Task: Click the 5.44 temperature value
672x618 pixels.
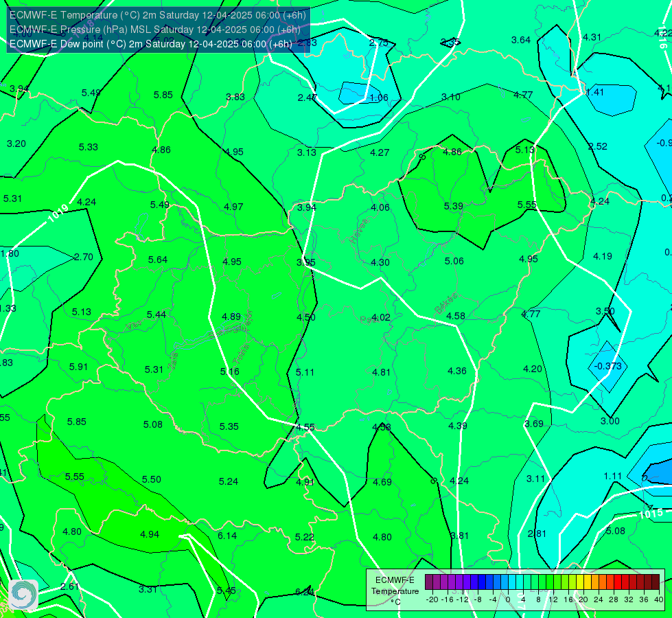Action: tap(157, 314)
